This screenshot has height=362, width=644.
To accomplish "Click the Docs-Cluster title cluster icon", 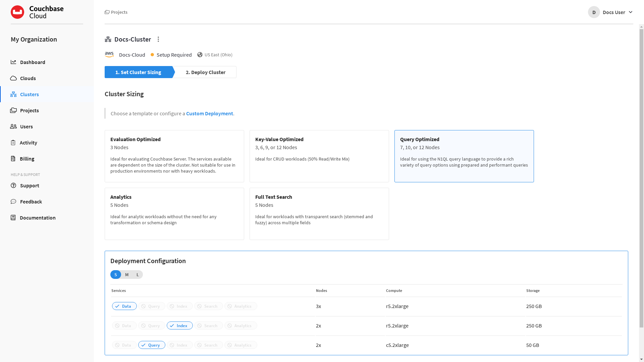I will click(108, 39).
